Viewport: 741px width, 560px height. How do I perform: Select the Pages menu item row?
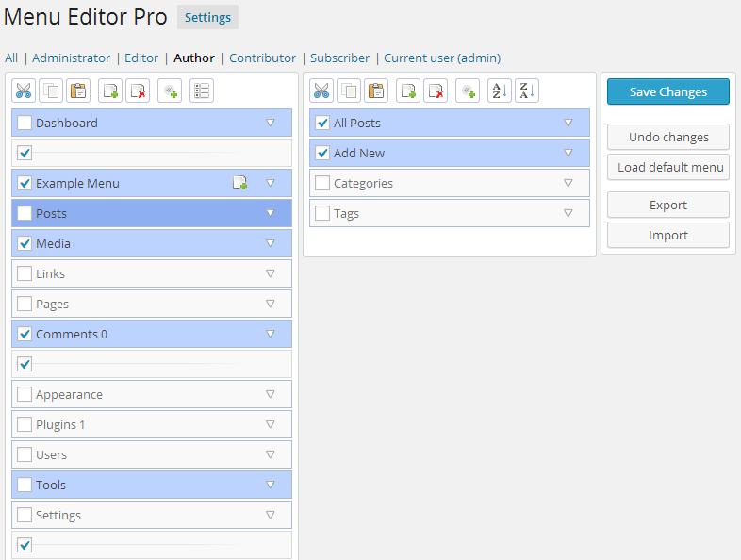pyautogui.click(x=152, y=304)
